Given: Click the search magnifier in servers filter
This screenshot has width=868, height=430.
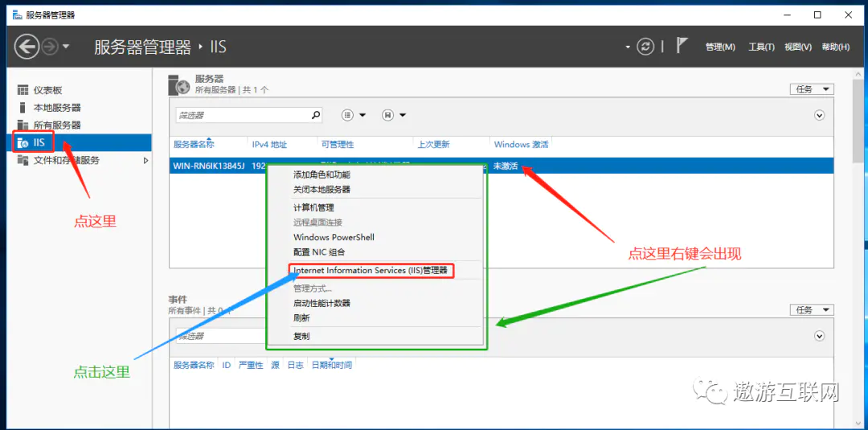Looking at the screenshot, I should pyautogui.click(x=316, y=115).
